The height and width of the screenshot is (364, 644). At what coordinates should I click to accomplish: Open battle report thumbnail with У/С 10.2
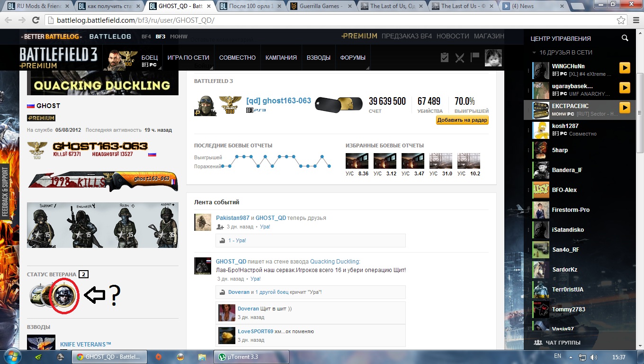[469, 161]
